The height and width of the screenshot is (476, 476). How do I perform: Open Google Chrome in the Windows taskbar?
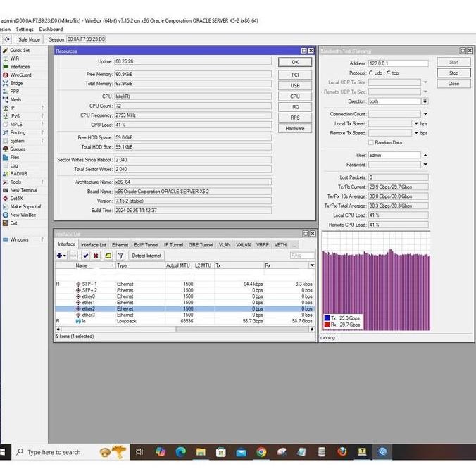pos(261,452)
